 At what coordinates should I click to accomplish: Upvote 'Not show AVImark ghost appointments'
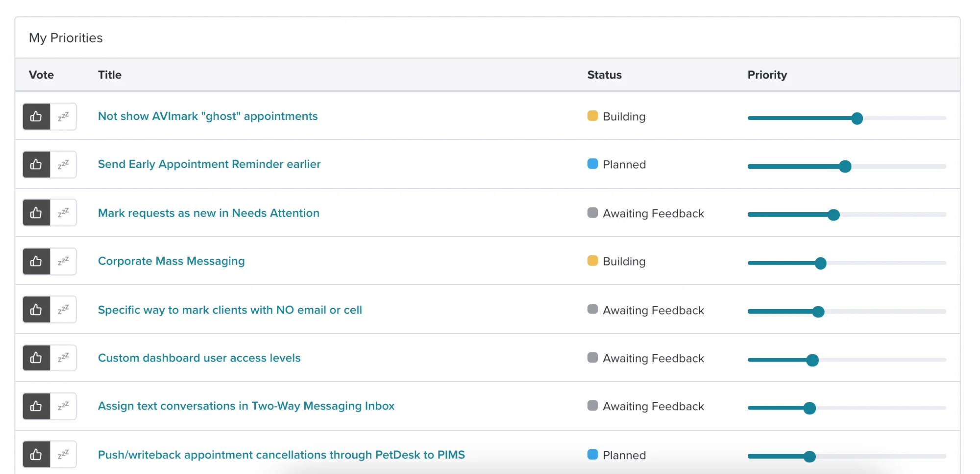pos(36,117)
